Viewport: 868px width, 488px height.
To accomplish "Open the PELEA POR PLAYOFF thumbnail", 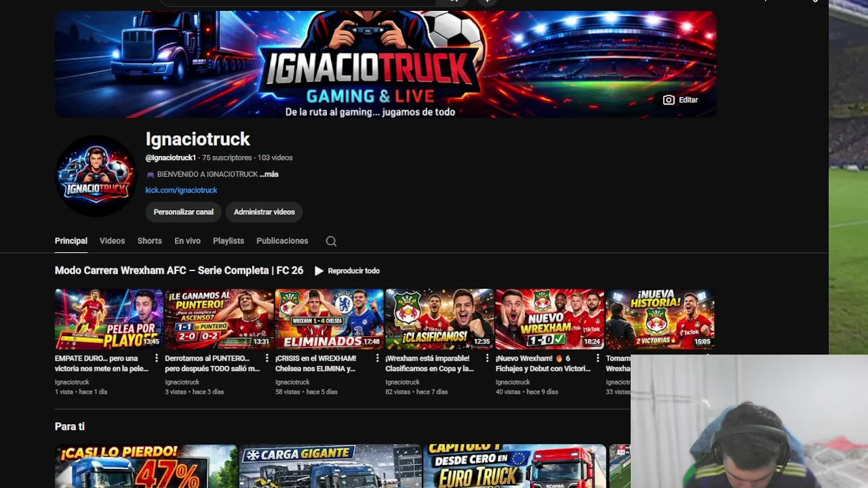I will coord(108,319).
